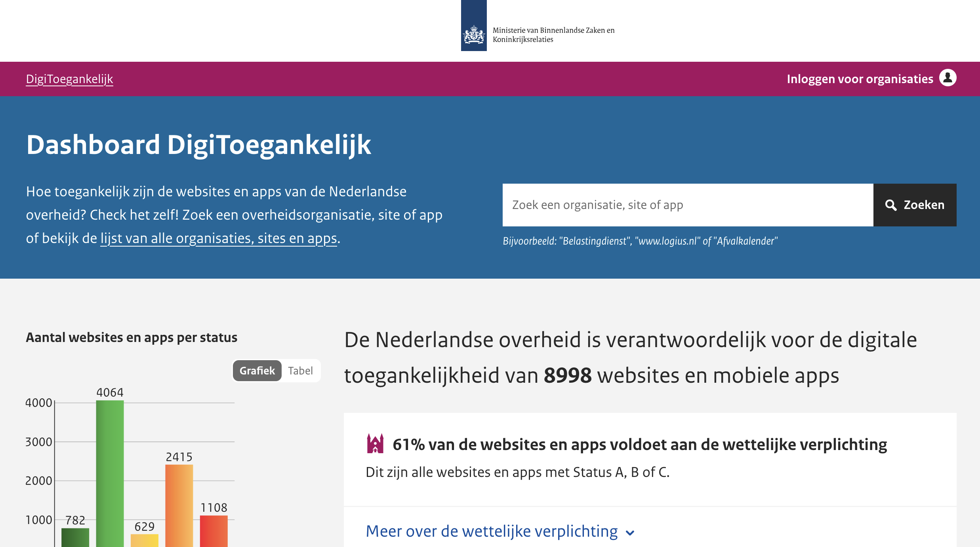This screenshot has height=547, width=980.
Task: Click the magnifier icon inside the Zoeken button
Action: pyautogui.click(x=890, y=205)
